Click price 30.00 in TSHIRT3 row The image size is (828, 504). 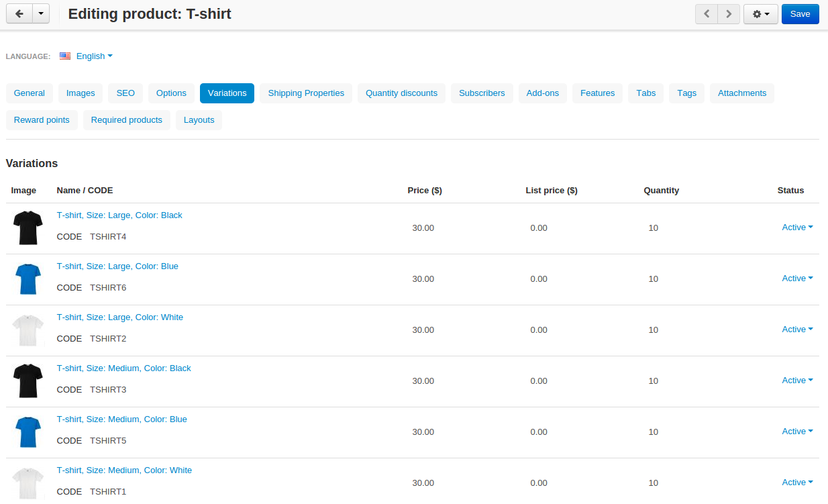coord(423,381)
